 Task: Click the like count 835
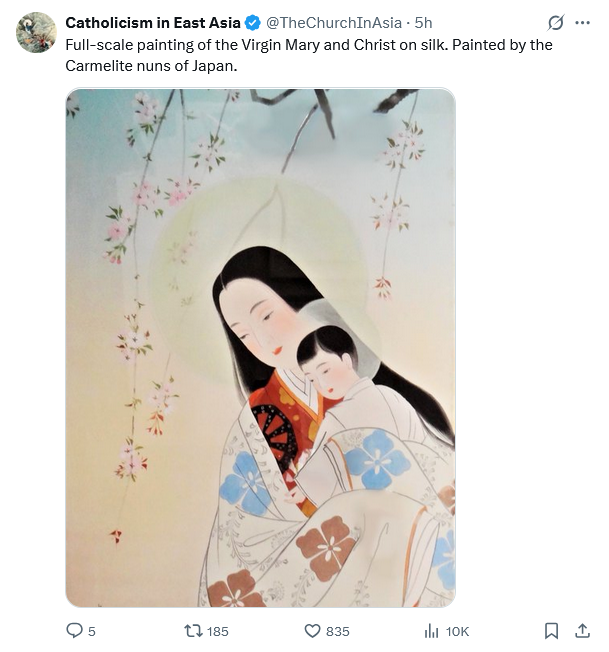(338, 631)
